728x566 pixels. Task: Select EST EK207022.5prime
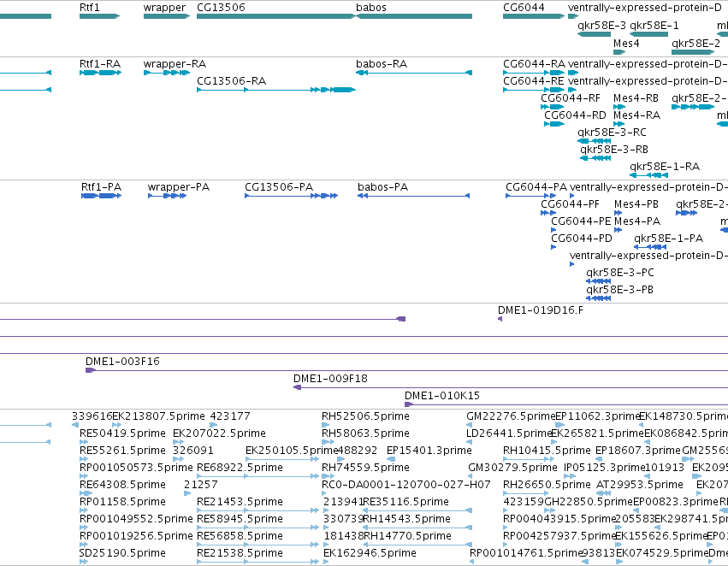click(x=178, y=442)
